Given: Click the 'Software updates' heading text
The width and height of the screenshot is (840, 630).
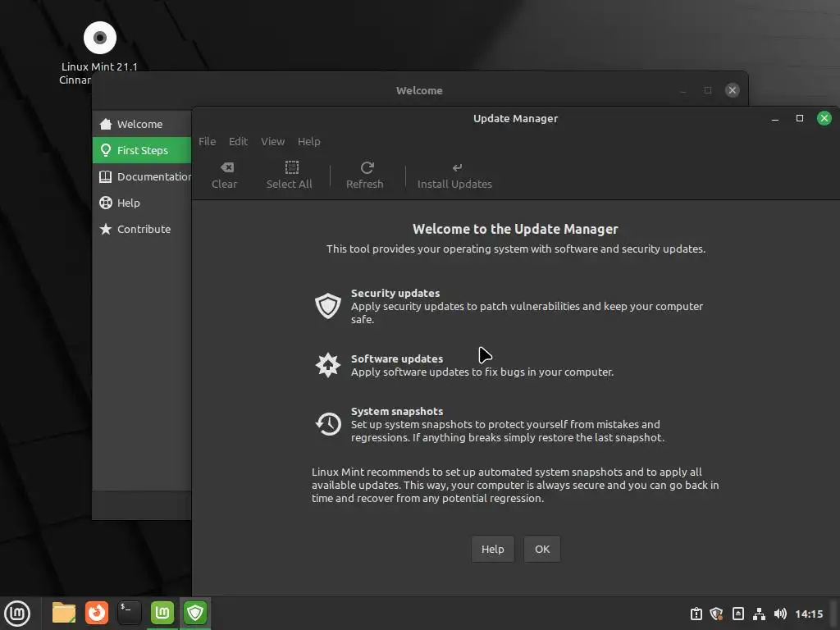Looking at the screenshot, I should click(397, 358).
